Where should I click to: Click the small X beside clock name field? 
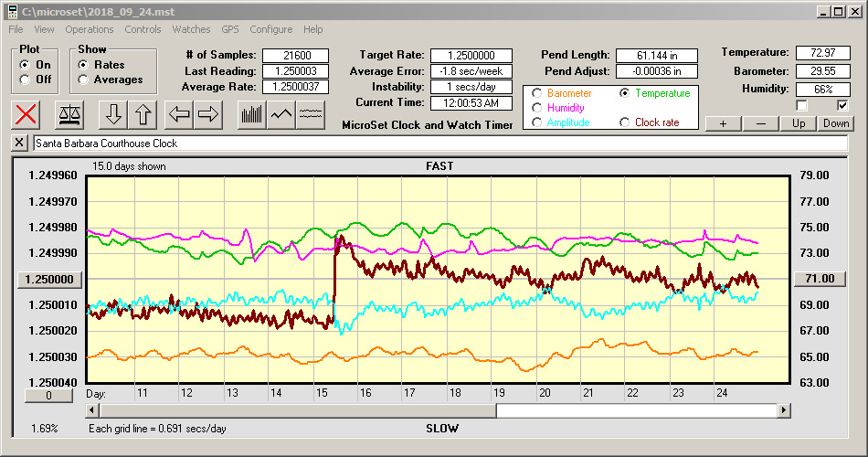(x=19, y=143)
